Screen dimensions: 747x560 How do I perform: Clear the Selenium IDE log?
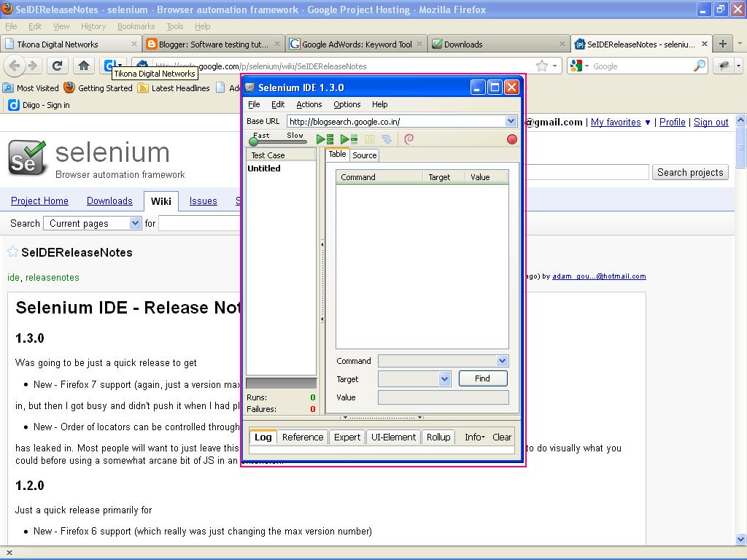click(502, 437)
